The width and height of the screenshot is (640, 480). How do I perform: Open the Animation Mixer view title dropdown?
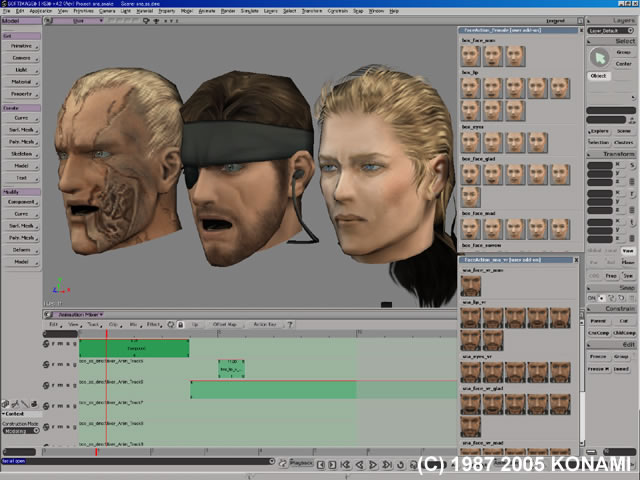tap(80, 315)
